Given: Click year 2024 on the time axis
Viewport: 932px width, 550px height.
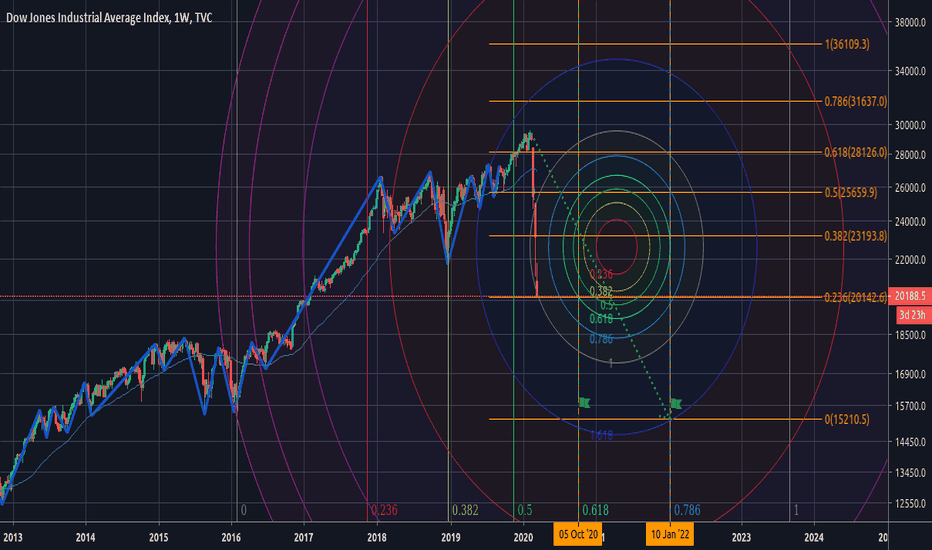Looking at the screenshot, I should click(814, 538).
